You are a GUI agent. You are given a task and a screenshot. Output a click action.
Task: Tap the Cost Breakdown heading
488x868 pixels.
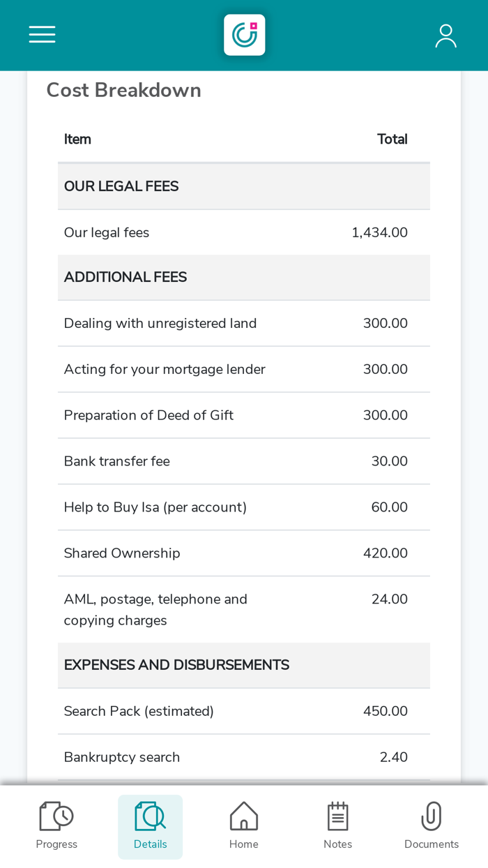click(x=123, y=90)
